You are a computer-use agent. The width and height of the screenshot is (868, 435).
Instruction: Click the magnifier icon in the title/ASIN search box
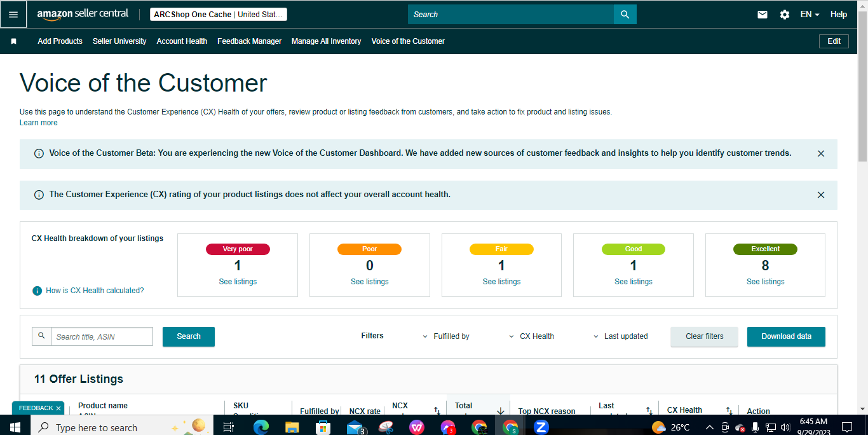tap(42, 336)
